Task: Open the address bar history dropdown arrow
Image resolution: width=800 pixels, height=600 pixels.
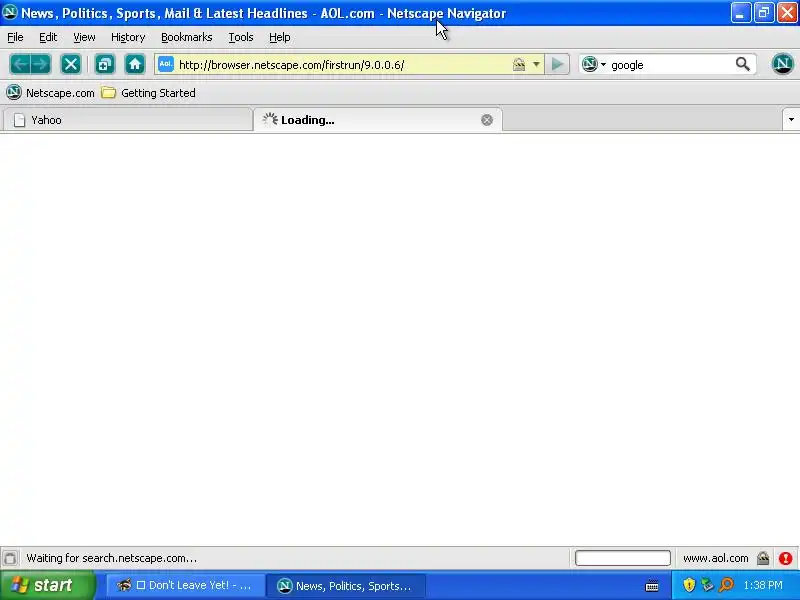Action: point(536,65)
